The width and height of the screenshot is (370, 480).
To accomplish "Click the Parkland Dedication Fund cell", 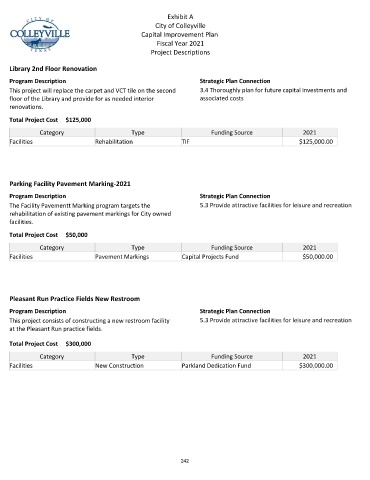I will coord(232,366).
